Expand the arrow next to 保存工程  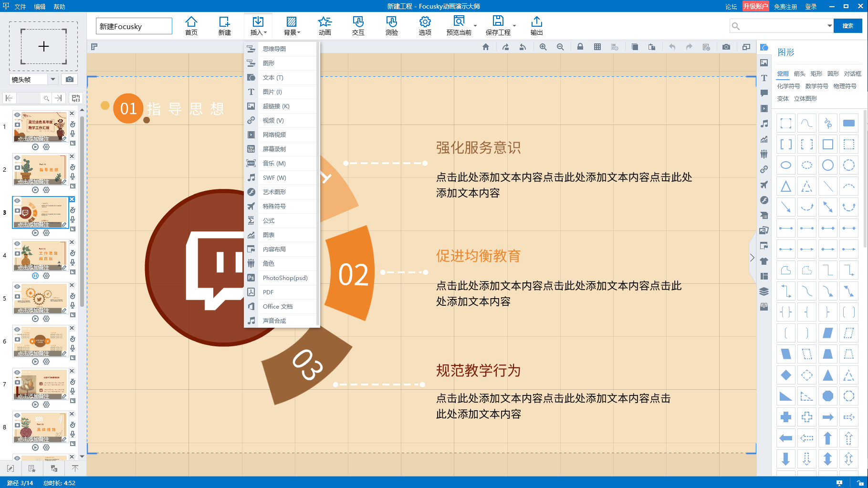514,26
